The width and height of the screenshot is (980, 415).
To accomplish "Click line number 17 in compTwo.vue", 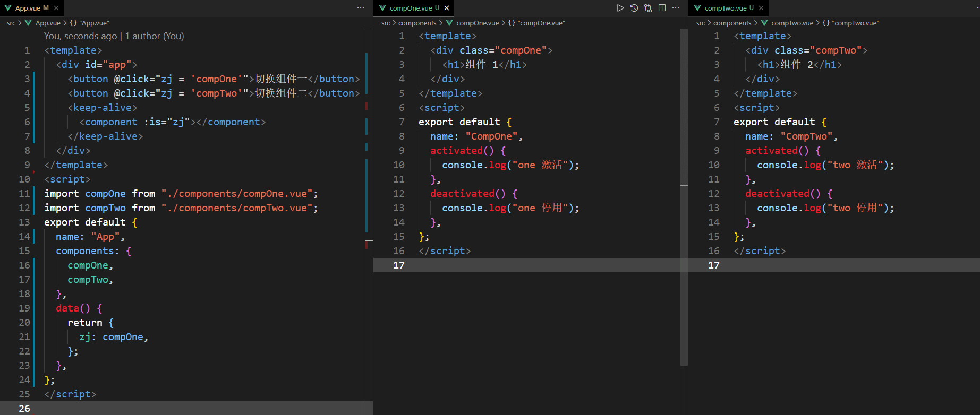I will click(714, 265).
